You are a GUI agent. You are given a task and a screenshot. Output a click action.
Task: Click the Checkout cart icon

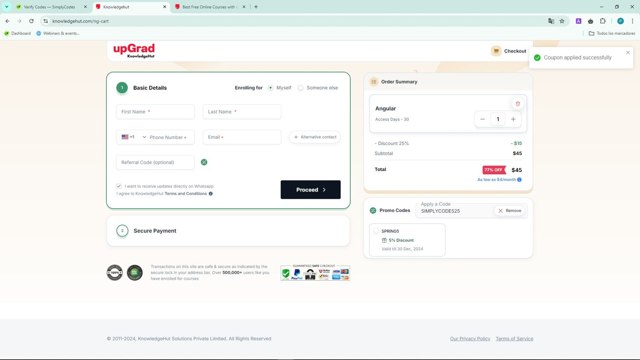click(x=496, y=51)
